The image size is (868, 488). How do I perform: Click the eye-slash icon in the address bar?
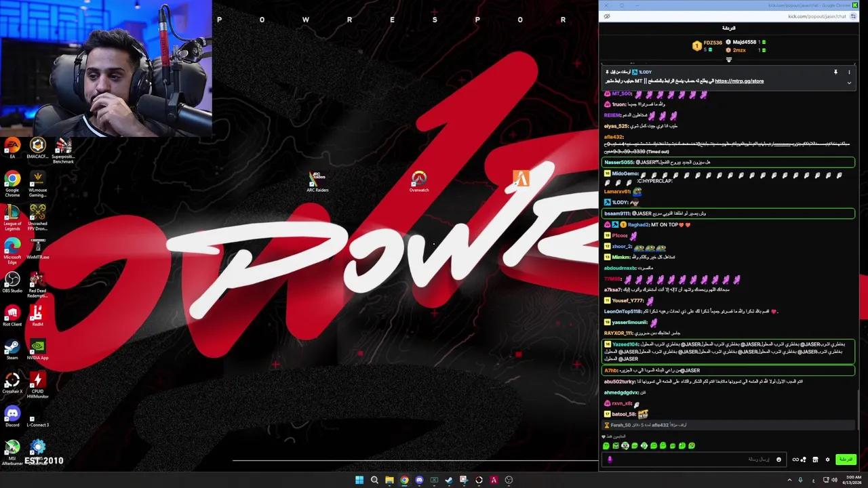[x=607, y=16]
